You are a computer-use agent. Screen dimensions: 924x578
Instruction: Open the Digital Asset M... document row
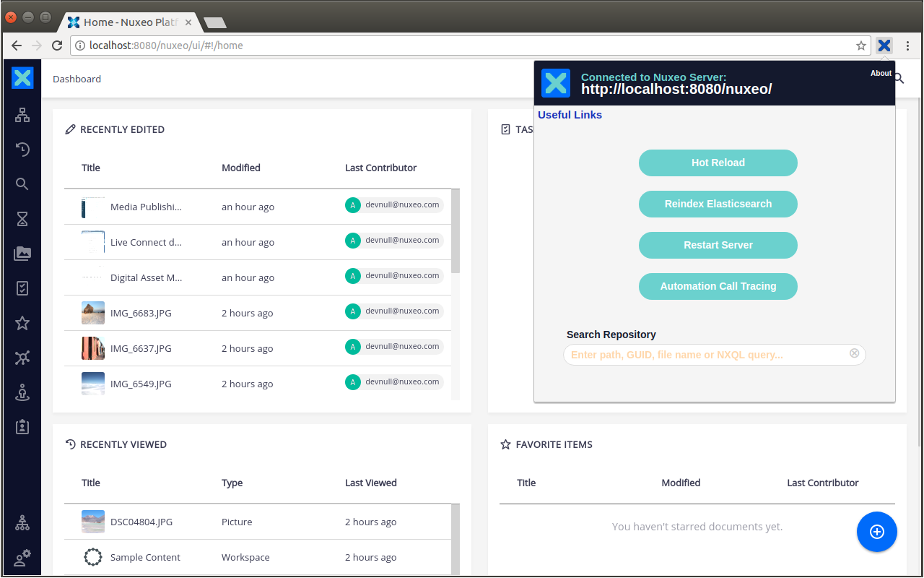pyautogui.click(x=258, y=277)
